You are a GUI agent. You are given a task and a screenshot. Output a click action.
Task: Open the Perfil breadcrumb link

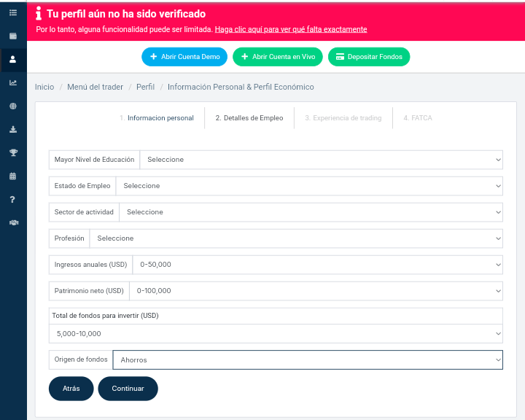click(145, 87)
